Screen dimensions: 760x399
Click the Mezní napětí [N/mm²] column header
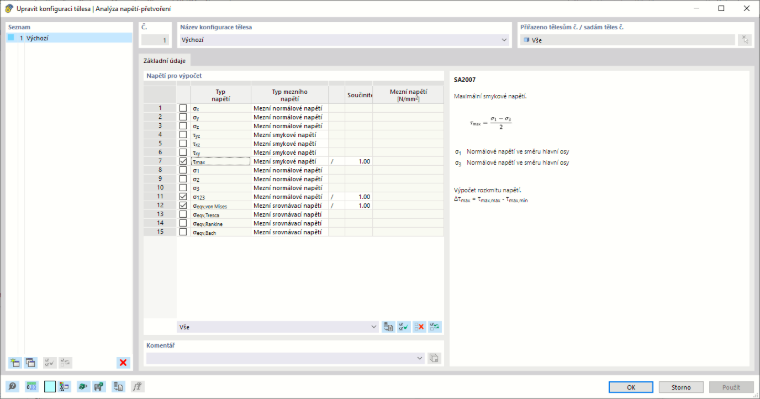pos(408,95)
